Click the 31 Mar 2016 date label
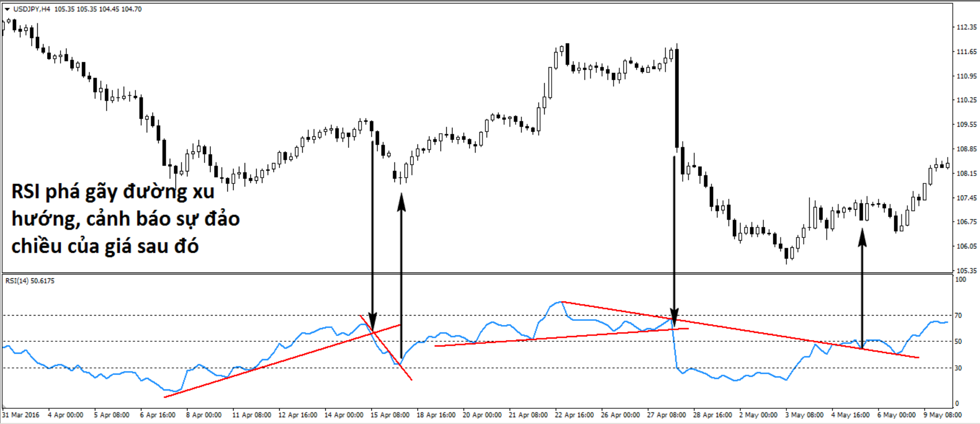The height and width of the screenshot is (424, 980). coord(21,415)
